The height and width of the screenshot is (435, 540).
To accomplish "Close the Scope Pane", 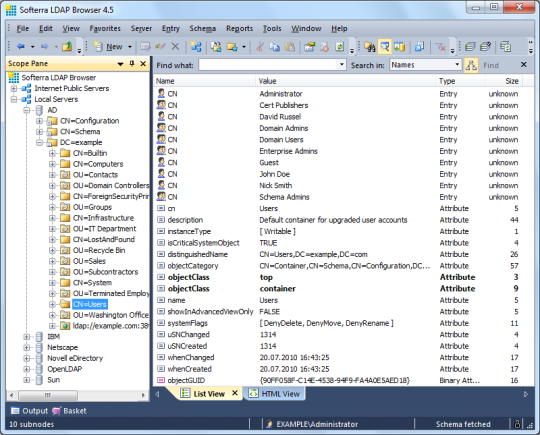I will (x=143, y=63).
